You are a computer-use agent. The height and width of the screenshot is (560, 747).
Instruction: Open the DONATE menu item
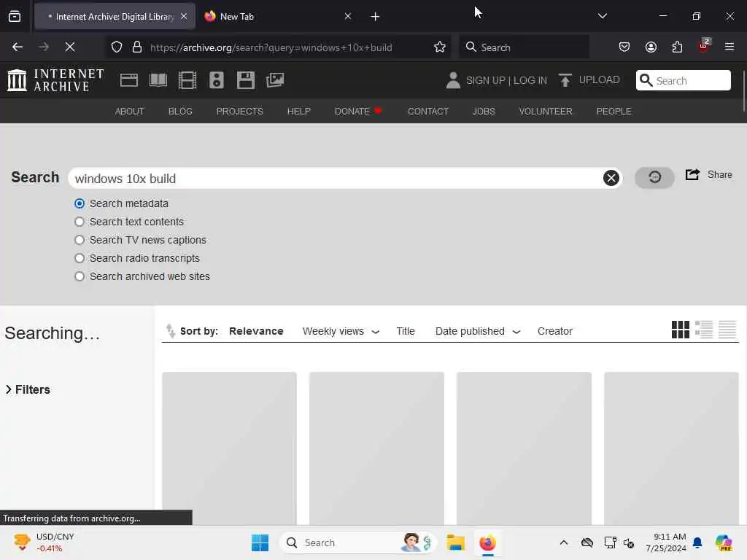pyautogui.click(x=358, y=111)
